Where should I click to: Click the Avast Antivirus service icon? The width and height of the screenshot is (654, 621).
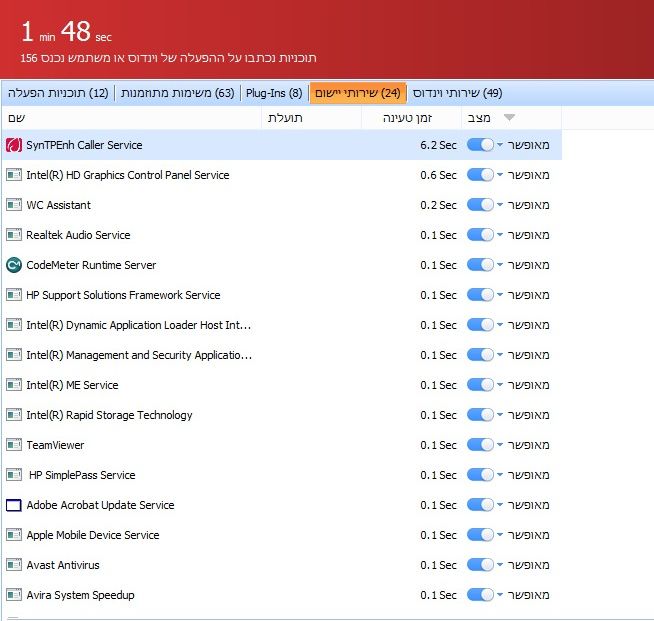pyautogui.click(x=14, y=565)
